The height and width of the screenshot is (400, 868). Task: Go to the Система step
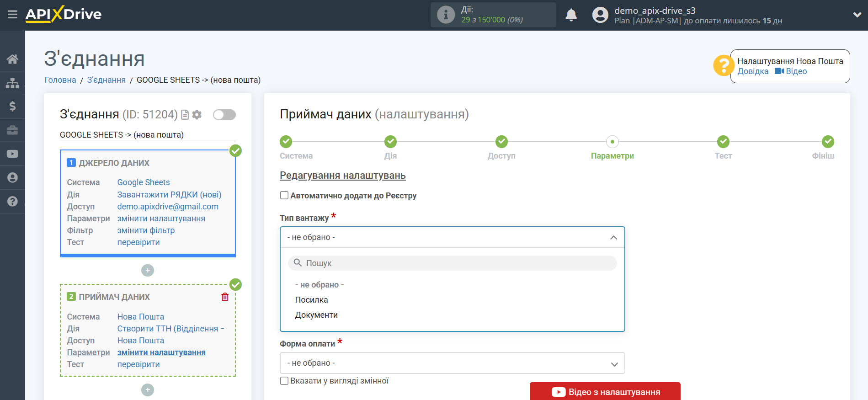pos(286,142)
